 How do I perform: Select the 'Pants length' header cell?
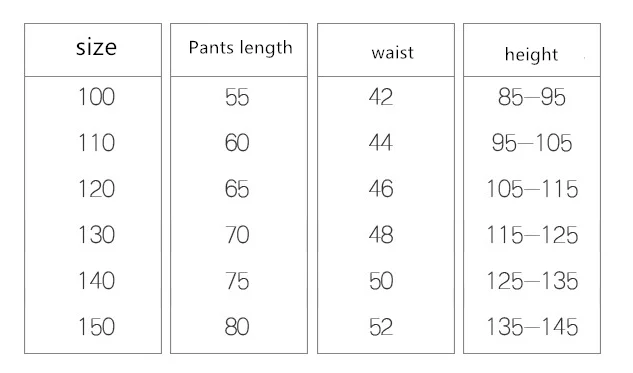[x=240, y=48]
